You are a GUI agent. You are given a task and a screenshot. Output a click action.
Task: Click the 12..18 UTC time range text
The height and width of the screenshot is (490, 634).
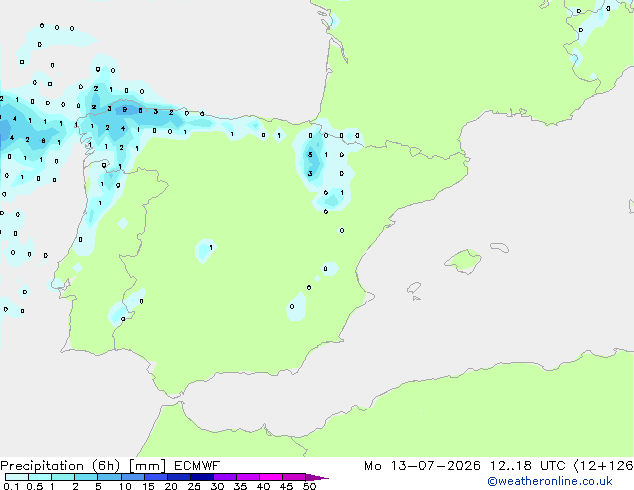[527, 466]
